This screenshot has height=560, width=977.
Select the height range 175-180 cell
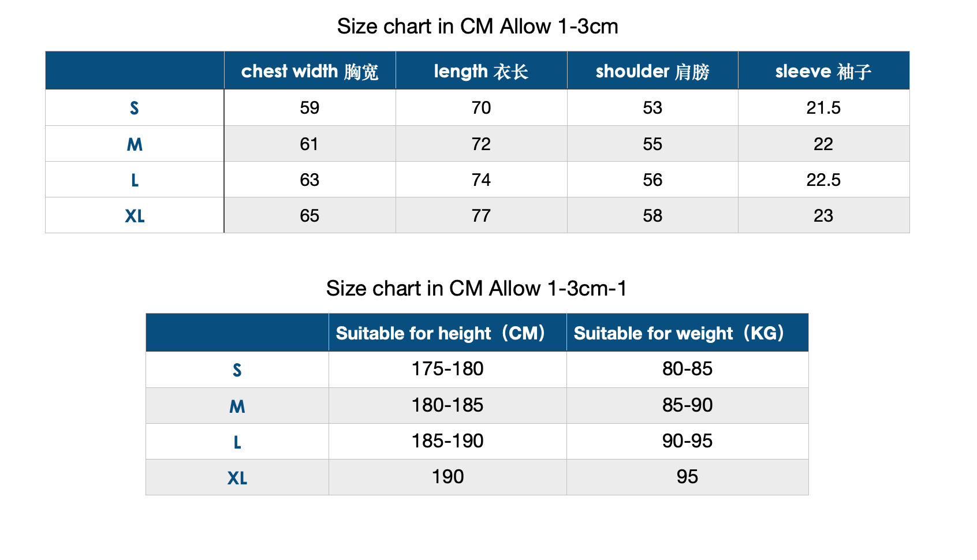tap(447, 369)
